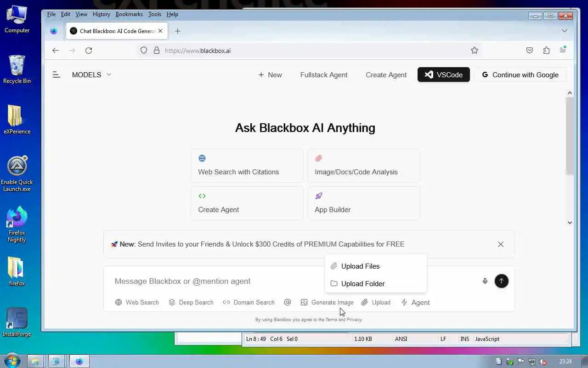
Task: Select Enable Quick Launch.exe desktop icon
Action: point(17,174)
